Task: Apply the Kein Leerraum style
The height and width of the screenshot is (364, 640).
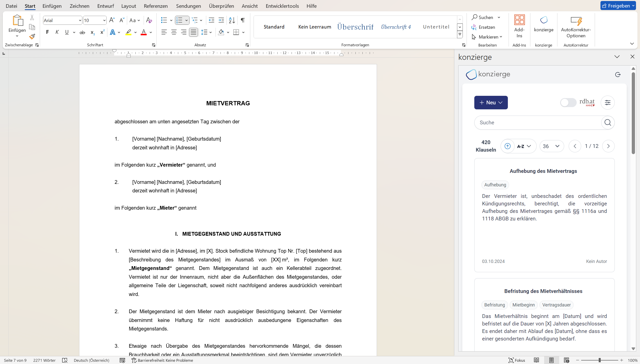Action: click(315, 27)
